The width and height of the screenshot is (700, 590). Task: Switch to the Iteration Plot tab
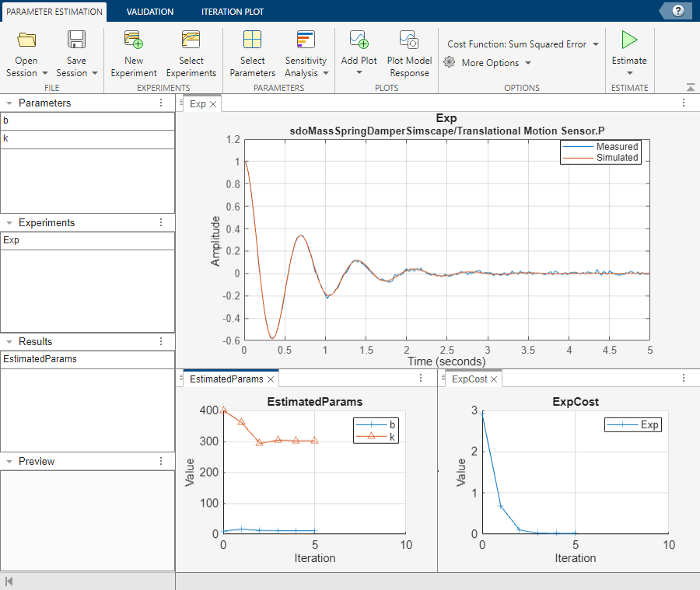coord(232,12)
